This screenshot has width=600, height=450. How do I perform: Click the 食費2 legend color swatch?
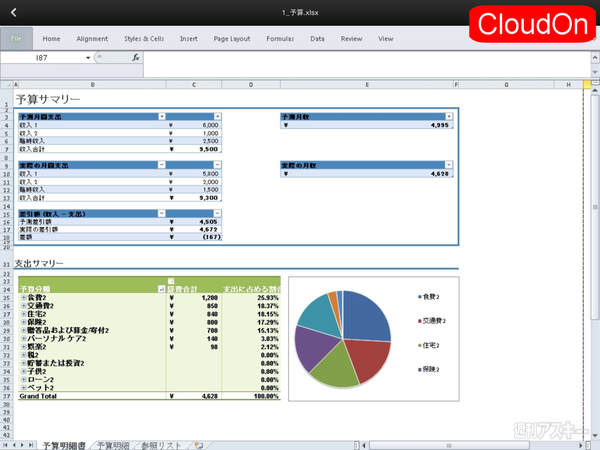419,297
